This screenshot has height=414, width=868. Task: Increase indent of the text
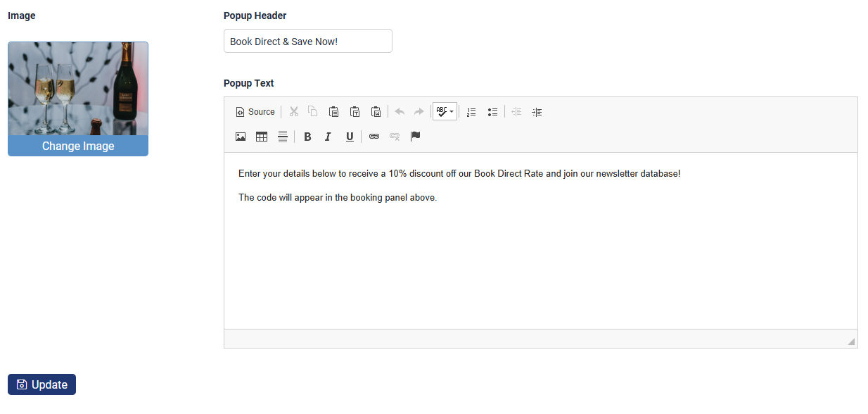coord(537,112)
